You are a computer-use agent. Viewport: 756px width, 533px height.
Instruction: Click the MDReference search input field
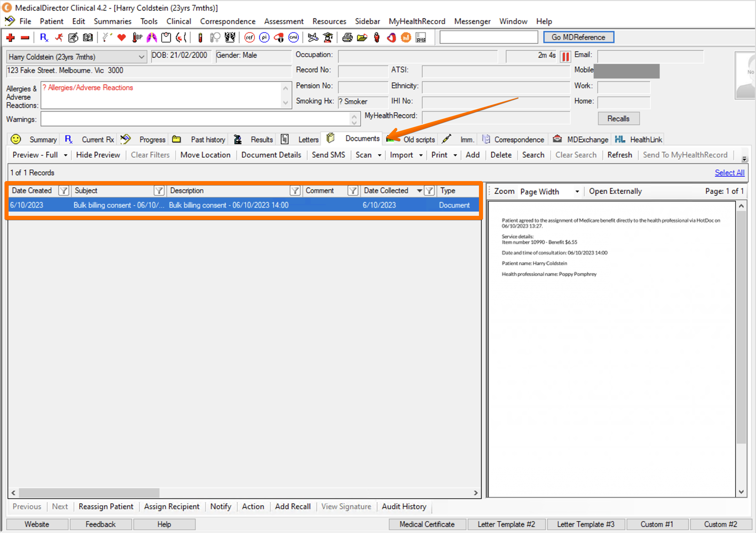[x=489, y=37]
